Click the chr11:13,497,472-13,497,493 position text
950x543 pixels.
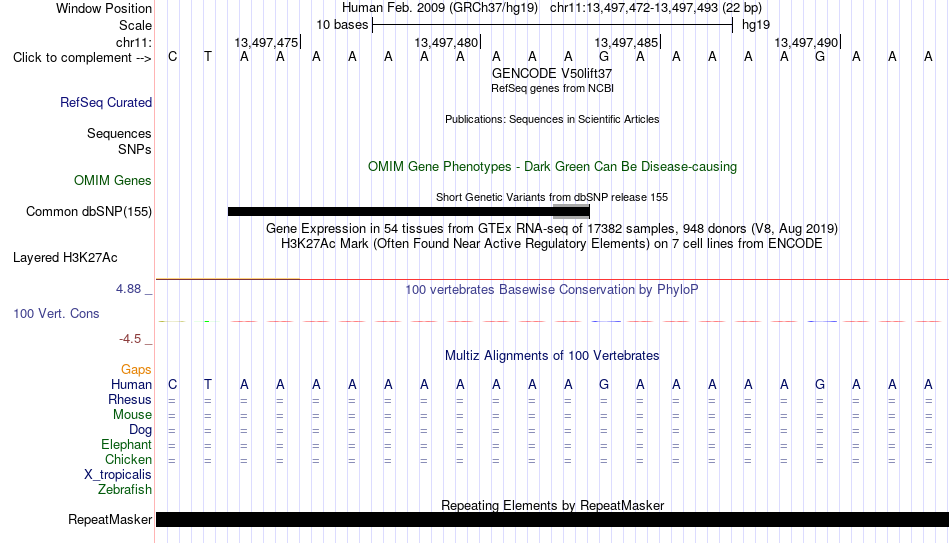point(656,8)
